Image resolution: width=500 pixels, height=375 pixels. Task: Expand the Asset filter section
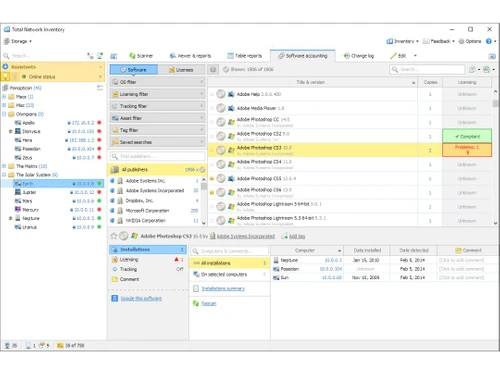[x=157, y=118]
